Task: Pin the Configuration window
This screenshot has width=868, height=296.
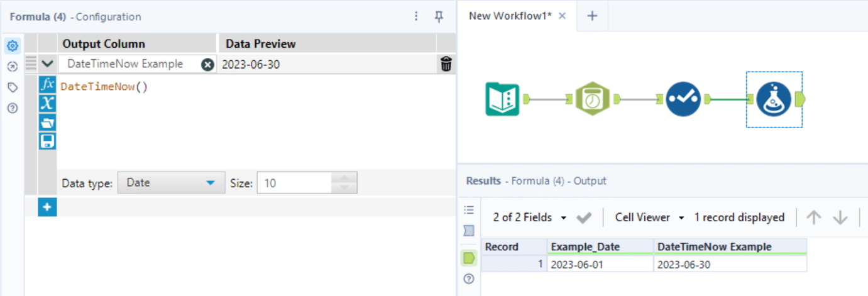Action: pos(439,16)
